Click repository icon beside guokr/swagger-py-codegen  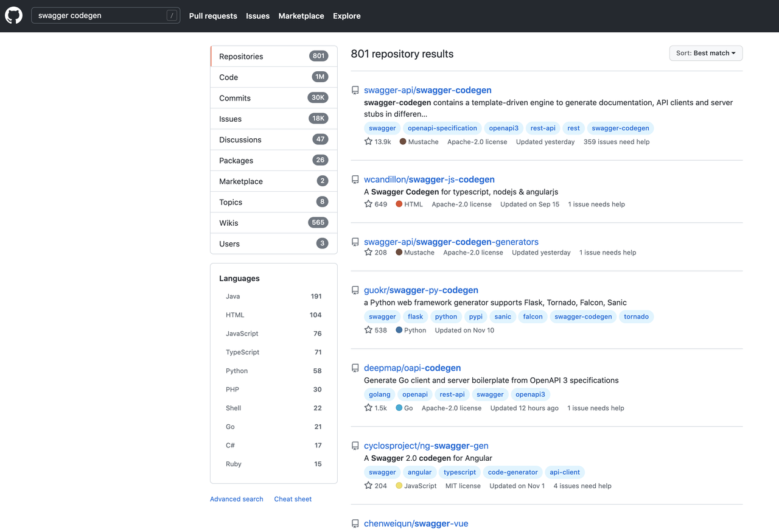pyautogui.click(x=355, y=290)
